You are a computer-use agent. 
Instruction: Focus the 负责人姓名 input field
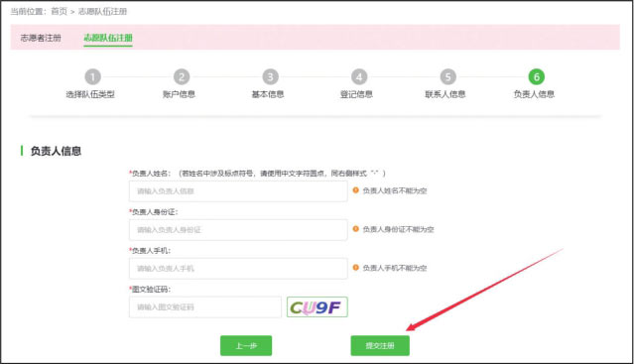tap(238, 191)
